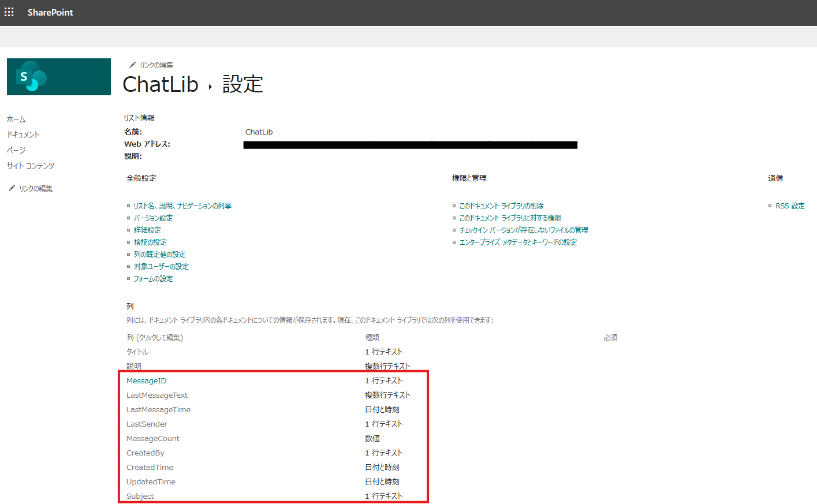Click the SharePoint site logo thumbnail
Screen dimensions: 817x504
pyautogui.click(x=59, y=77)
